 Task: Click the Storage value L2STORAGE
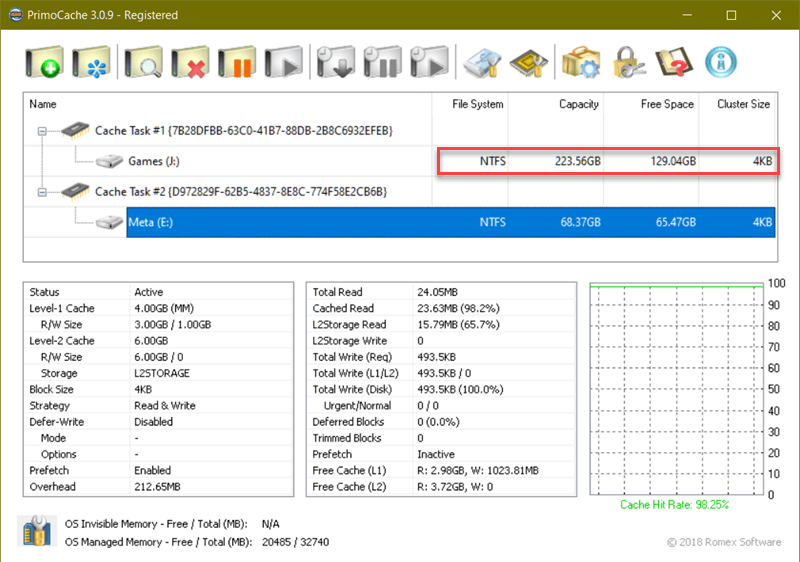tap(162, 373)
